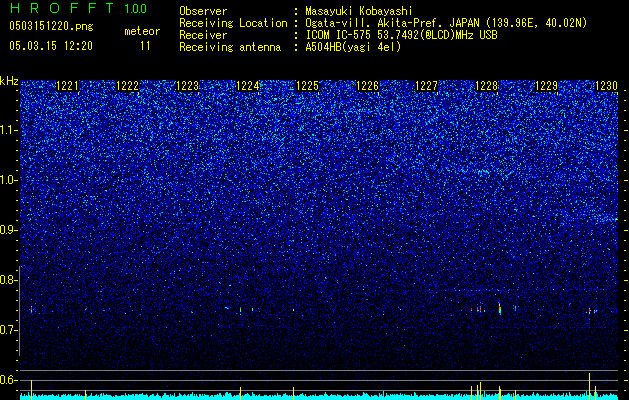Click the 1.1 kHz axis label
Screen dimensions: 629x400
tap(9, 130)
